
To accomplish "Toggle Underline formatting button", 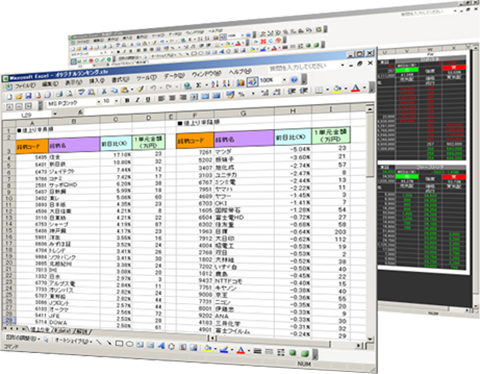I will click(x=148, y=99).
